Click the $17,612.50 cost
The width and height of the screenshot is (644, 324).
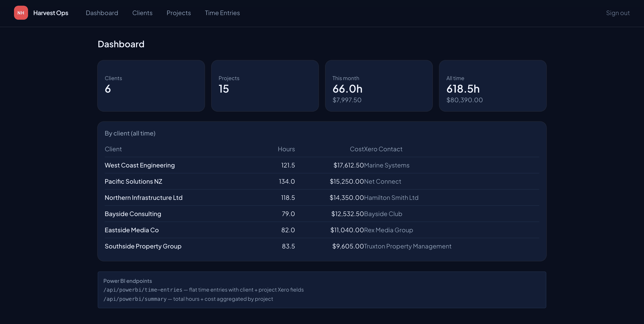[x=349, y=165]
